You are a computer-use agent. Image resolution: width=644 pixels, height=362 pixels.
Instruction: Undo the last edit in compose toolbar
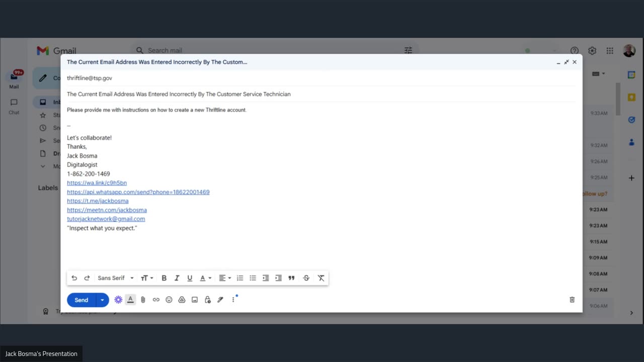click(x=74, y=278)
